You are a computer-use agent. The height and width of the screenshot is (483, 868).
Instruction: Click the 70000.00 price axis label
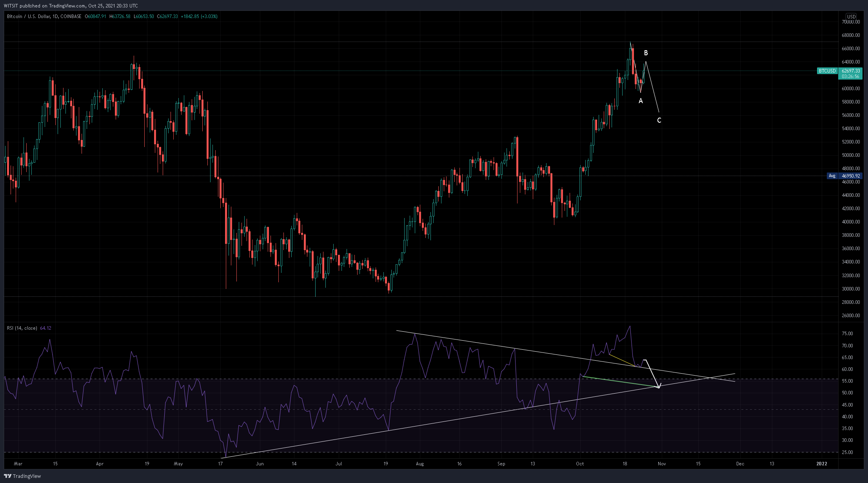click(x=851, y=22)
